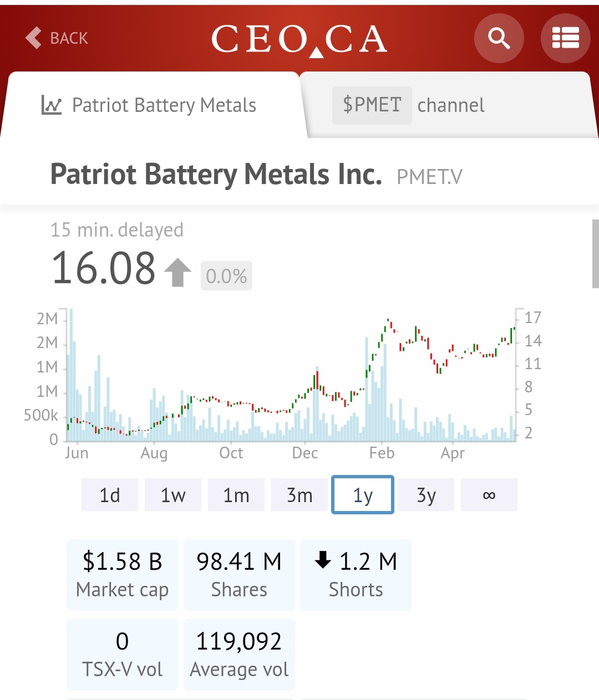Select the 1w chart range
Viewport: 599px width, 700px height.
click(173, 494)
